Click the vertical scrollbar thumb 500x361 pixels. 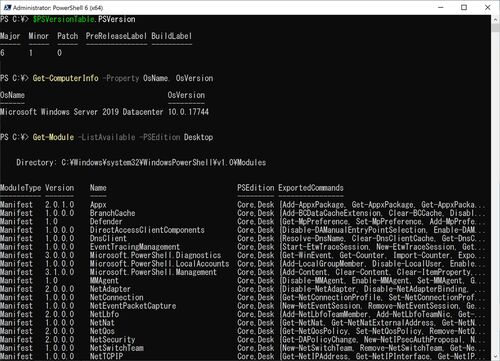click(495, 28)
